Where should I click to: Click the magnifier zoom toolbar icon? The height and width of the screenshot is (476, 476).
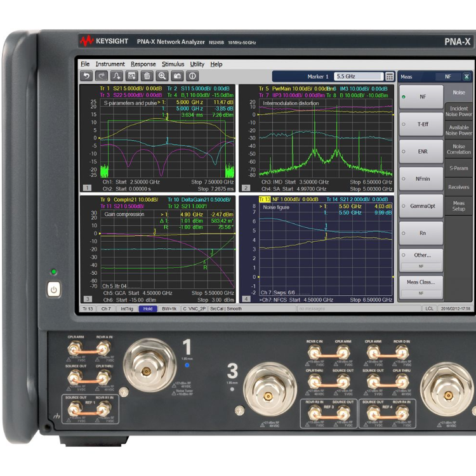tap(162, 76)
